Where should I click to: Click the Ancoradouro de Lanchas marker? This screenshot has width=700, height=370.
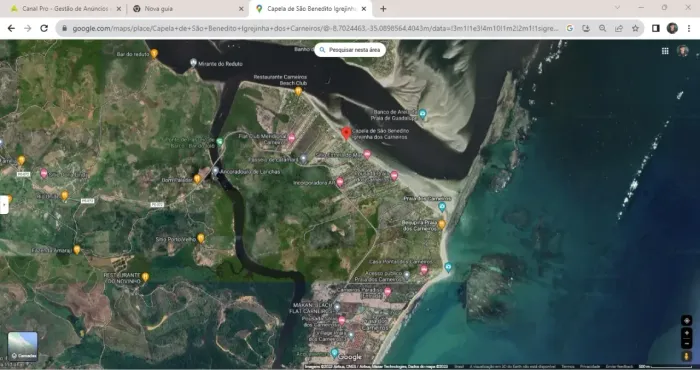[x=215, y=170]
